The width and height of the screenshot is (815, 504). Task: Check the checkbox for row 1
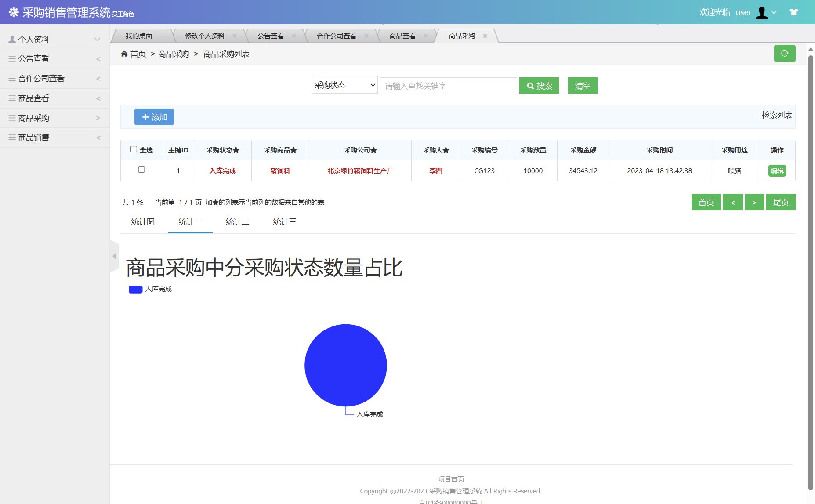[141, 170]
